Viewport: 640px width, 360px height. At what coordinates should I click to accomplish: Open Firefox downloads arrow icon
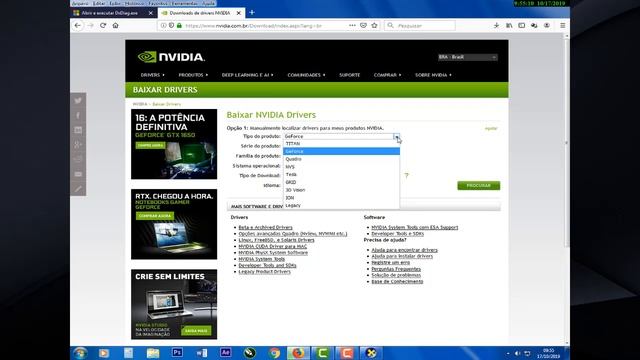(x=496, y=25)
